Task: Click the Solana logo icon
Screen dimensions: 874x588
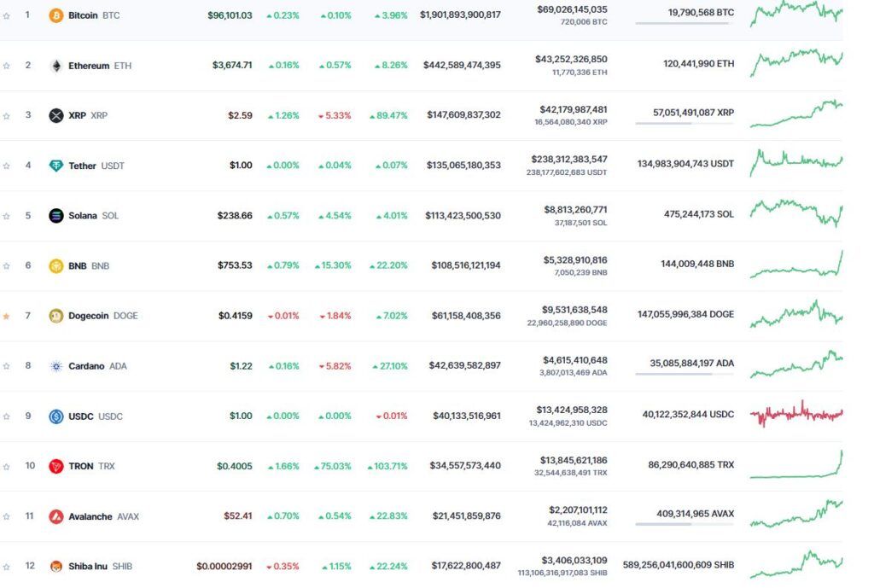Action: tap(56, 216)
